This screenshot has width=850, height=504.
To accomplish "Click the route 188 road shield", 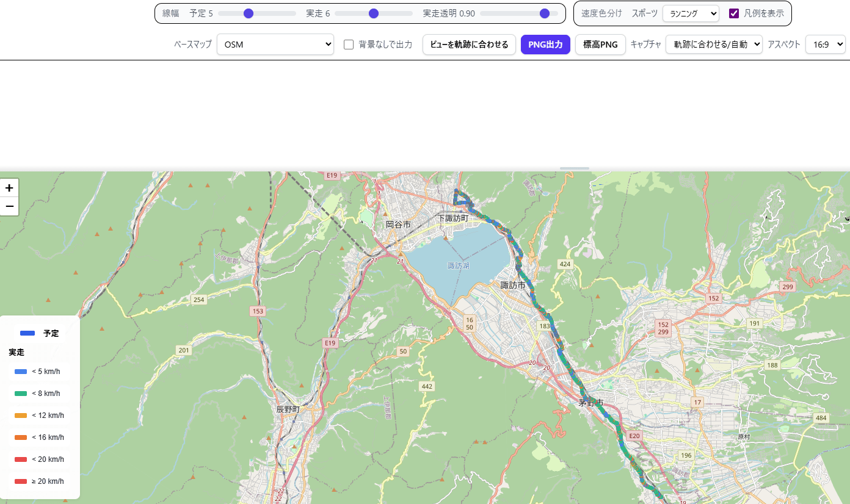I will (772, 365).
